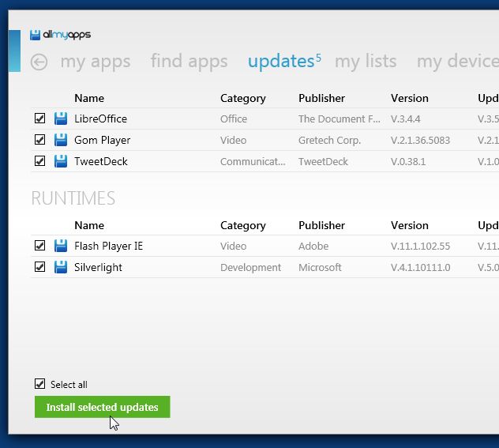The width and height of the screenshot is (499, 448).
Task: Open the my lists tab
Action: (x=366, y=62)
